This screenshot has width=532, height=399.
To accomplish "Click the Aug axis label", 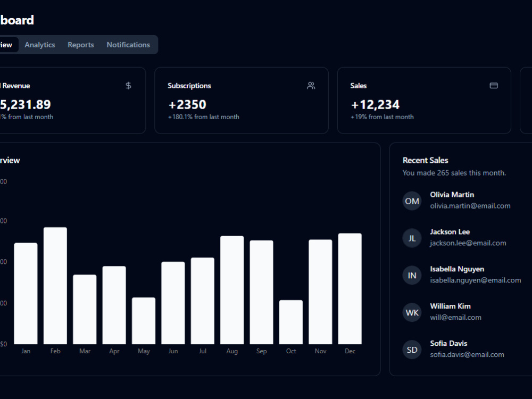I will coord(232,351).
